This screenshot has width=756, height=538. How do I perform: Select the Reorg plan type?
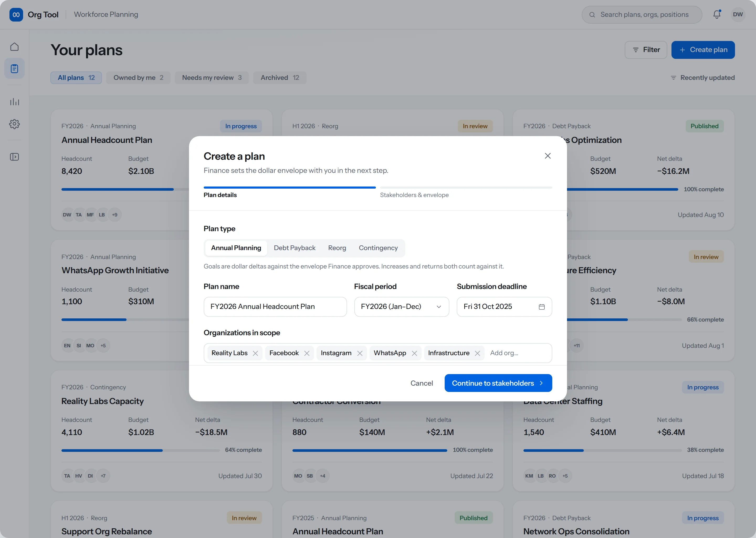tap(337, 248)
